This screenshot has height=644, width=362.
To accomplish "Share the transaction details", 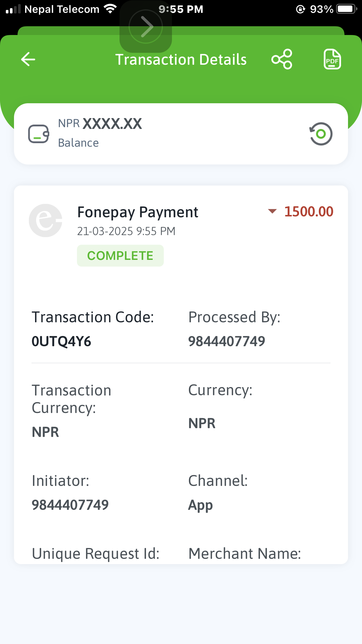I will click(282, 59).
